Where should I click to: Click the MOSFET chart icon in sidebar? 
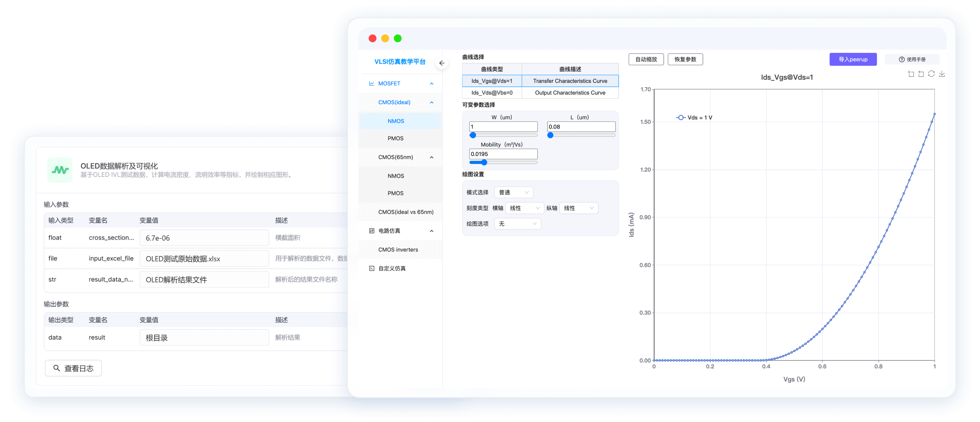click(371, 84)
